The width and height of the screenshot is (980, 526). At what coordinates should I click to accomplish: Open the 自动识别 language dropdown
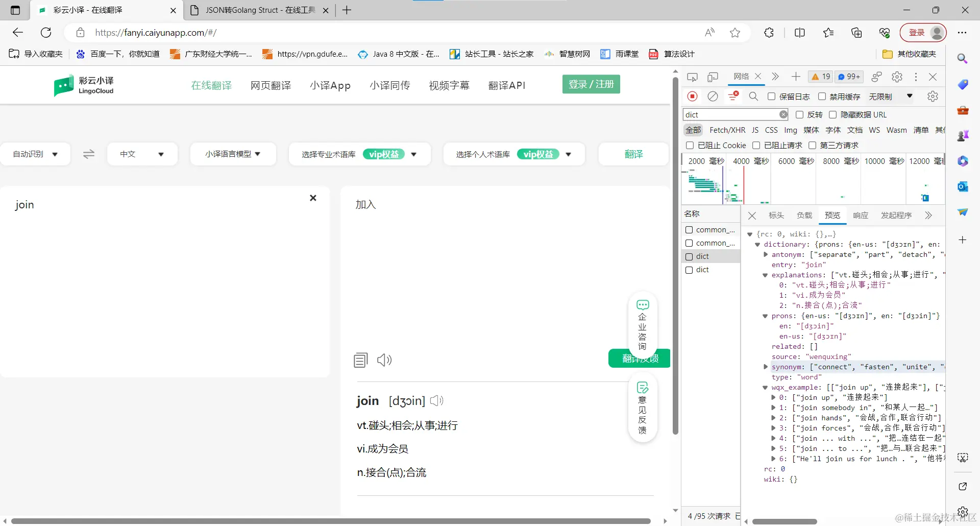pyautogui.click(x=36, y=154)
